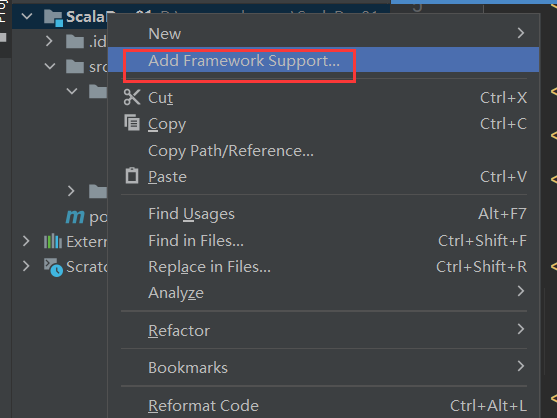Collapse the src folder chevron
The width and height of the screenshot is (557, 418).
coord(50,66)
